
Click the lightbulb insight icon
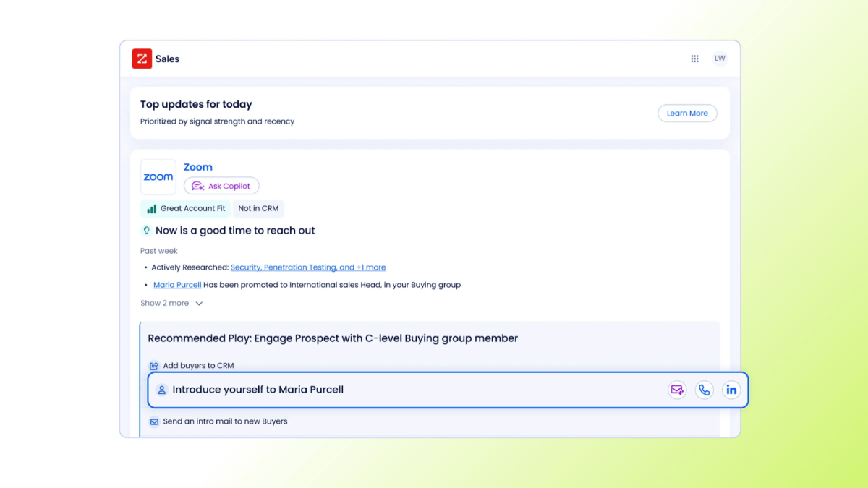pyautogui.click(x=147, y=231)
